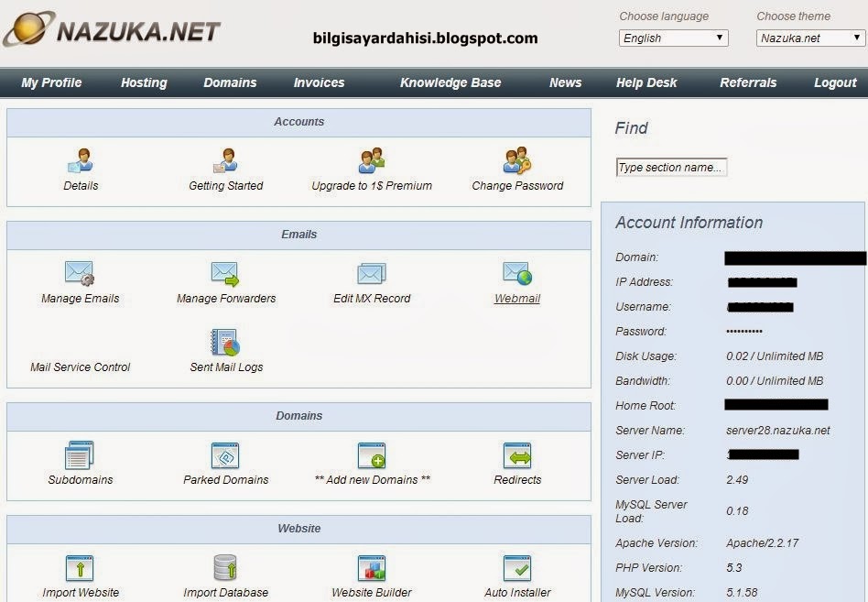Open the Domains menu item

[x=231, y=82]
